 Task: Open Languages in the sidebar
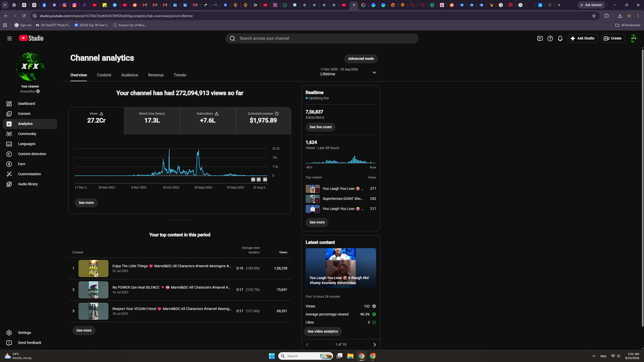click(x=30, y=144)
